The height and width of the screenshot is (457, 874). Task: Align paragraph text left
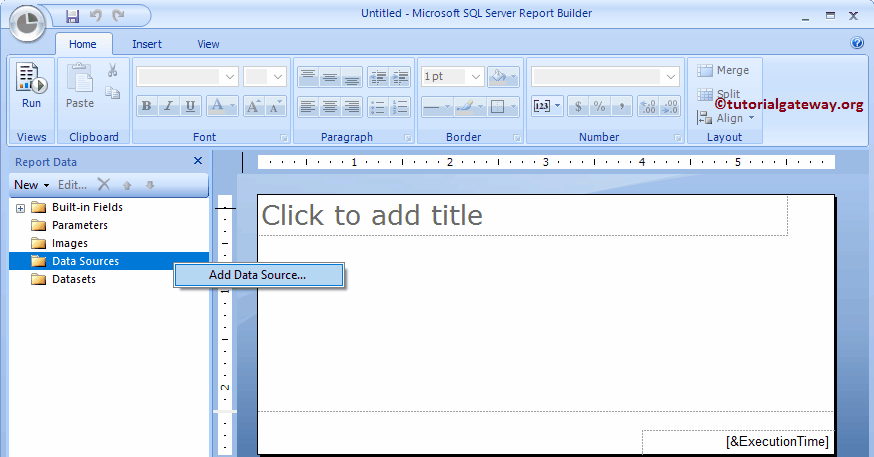coord(308,106)
